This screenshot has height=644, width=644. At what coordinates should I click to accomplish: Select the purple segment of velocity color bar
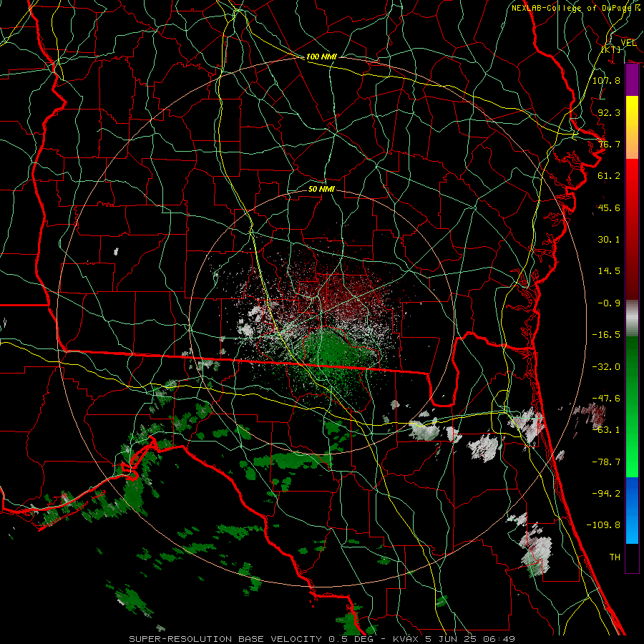click(x=632, y=80)
